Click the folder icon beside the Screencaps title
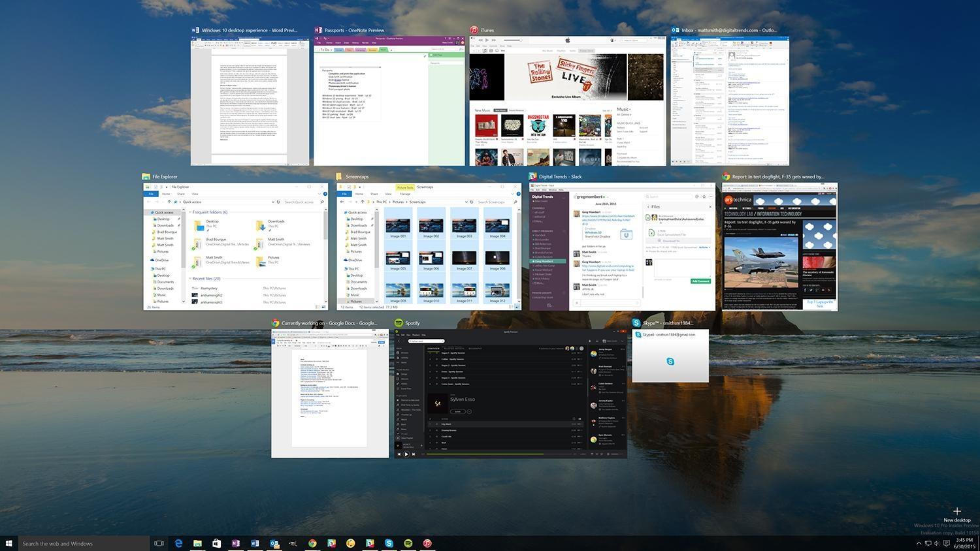The image size is (980, 551). point(339,176)
